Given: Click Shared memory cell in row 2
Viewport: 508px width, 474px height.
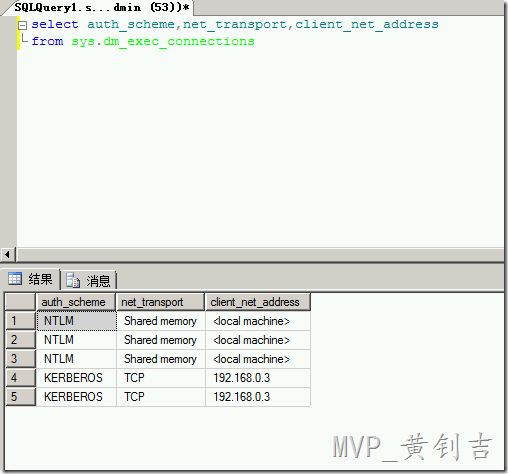Looking at the screenshot, I should [x=161, y=340].
